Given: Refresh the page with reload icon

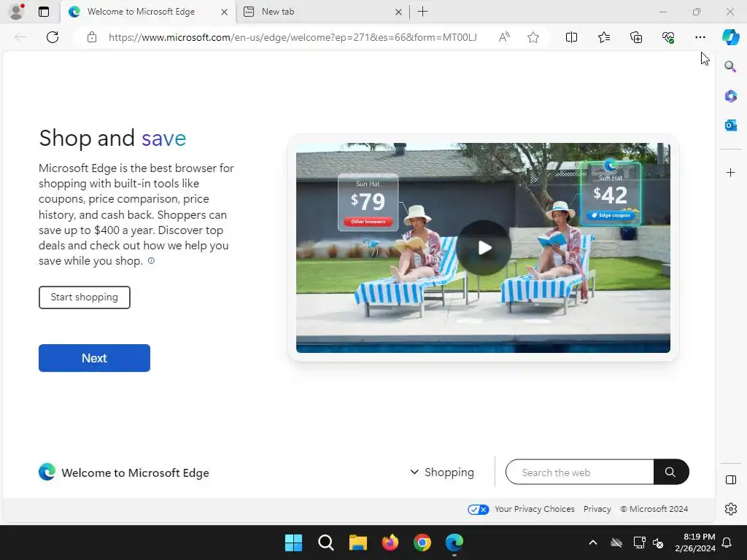Looking at the screenshot, I should click(53, 37).
